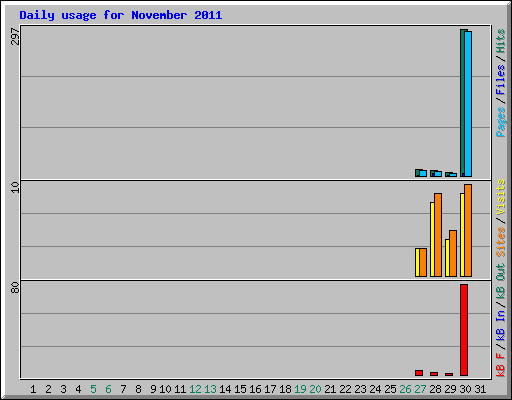This screenshot has height=400, width=512.
Task: Click the 297 axis value label
Action: (15, 36)
